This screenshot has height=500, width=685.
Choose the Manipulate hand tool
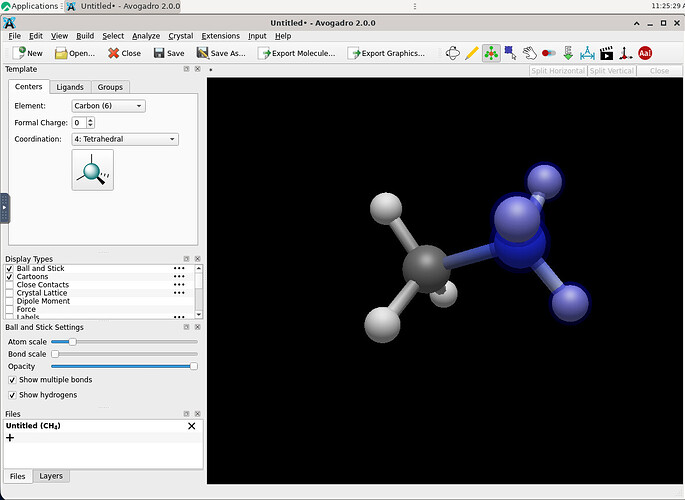click(529, 53)
